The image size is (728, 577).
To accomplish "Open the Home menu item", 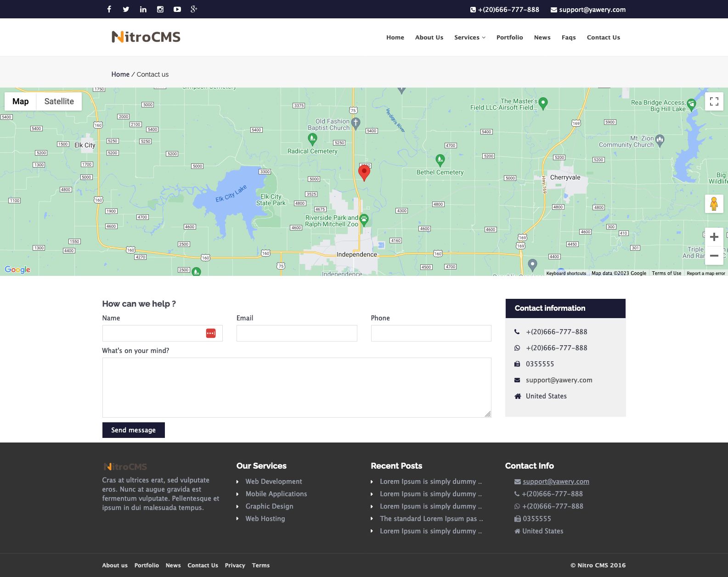I will click(x=395, y=38).
